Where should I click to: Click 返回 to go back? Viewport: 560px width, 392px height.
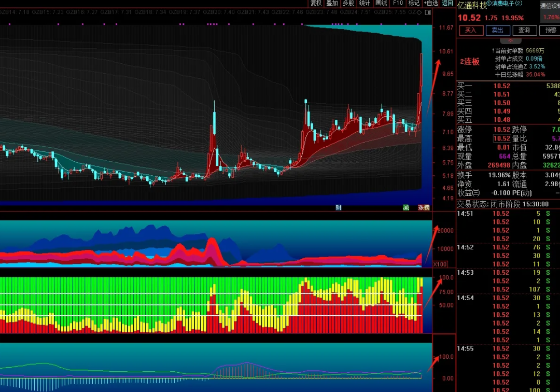tap(447, 3)
